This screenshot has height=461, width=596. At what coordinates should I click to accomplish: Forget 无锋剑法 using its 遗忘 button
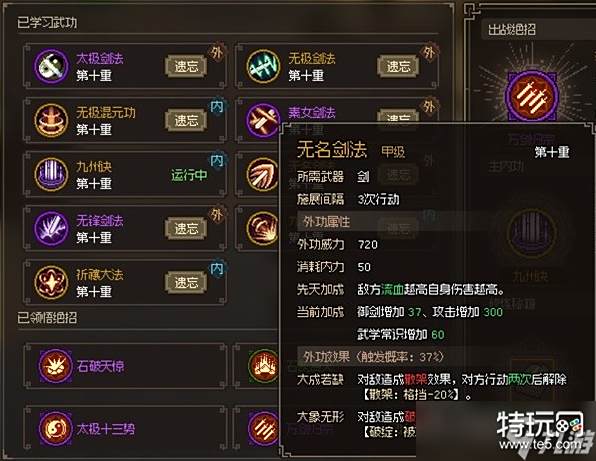pos(186,228)
